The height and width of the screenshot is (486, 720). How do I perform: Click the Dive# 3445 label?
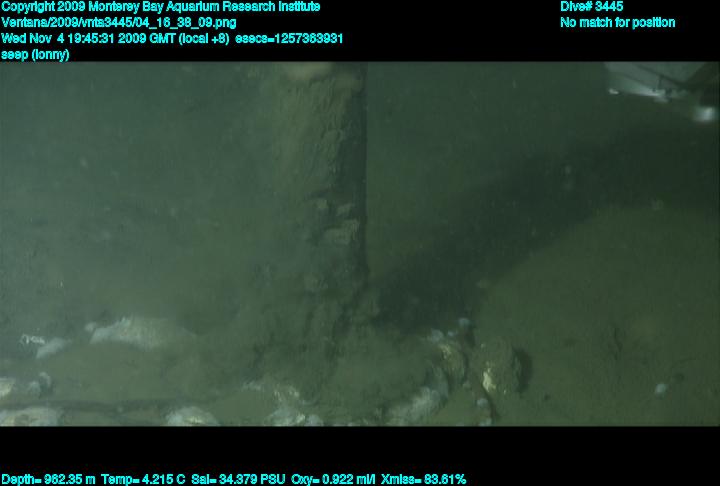[x=591, y=6]
